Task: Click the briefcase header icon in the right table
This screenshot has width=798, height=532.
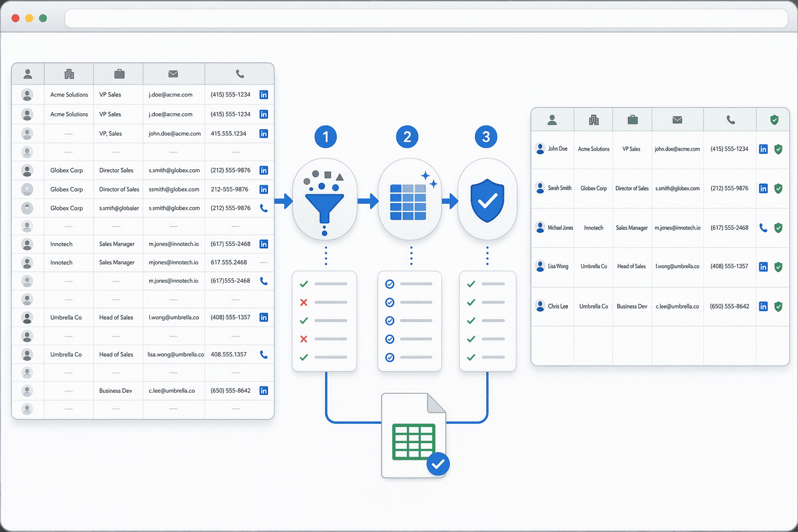Action: 632,120
